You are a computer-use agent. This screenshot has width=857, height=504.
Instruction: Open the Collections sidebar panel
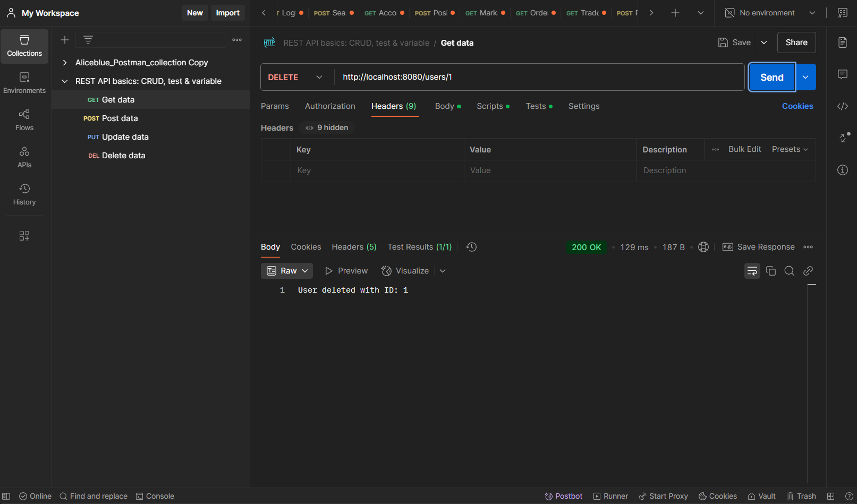click(x=24, y=46)
